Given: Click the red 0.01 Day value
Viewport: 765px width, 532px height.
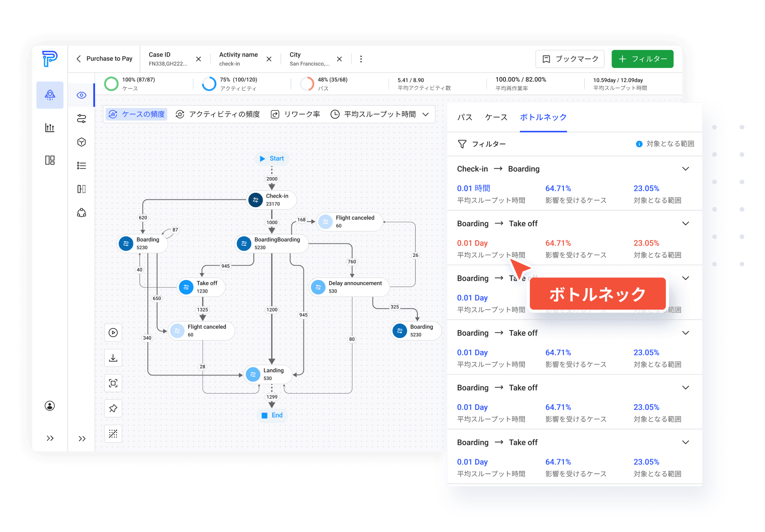Looking at the screenshot, I should (472, 243).
